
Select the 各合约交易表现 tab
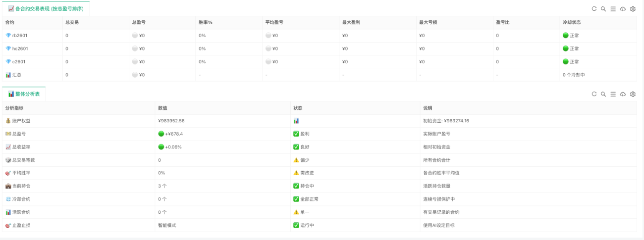(x=46, y=8)
